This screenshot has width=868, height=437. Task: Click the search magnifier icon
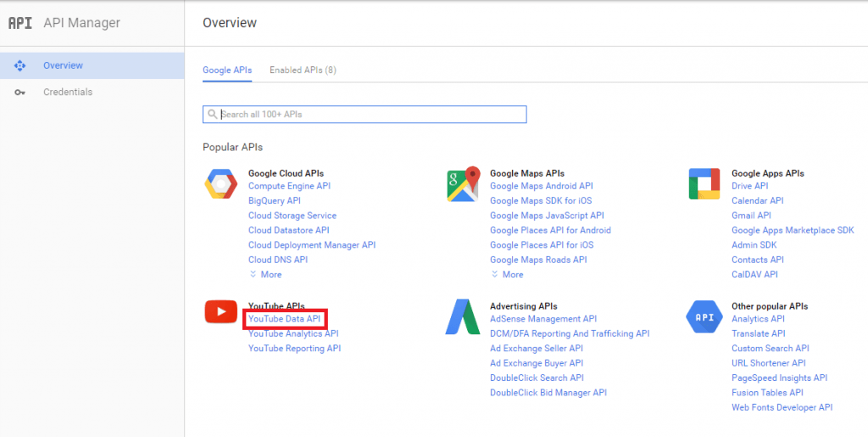pos(212,115)
